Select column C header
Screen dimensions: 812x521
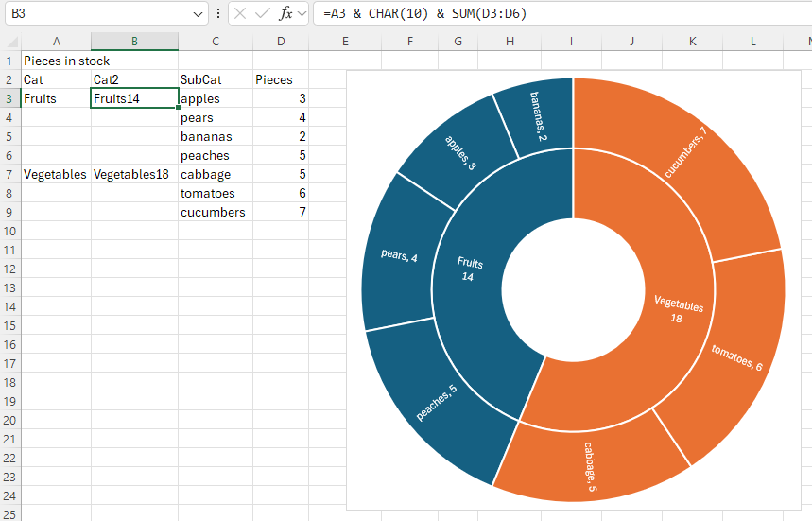[216, 42]
